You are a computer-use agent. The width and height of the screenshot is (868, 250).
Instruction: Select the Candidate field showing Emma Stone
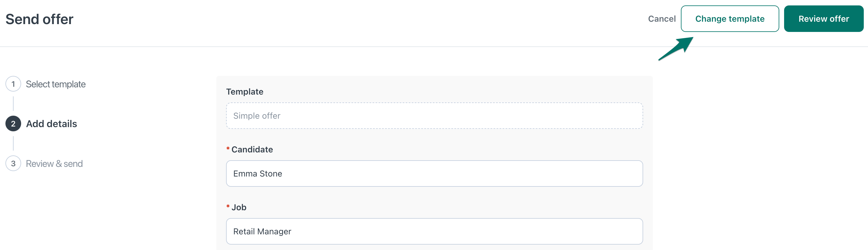[434, 173]
